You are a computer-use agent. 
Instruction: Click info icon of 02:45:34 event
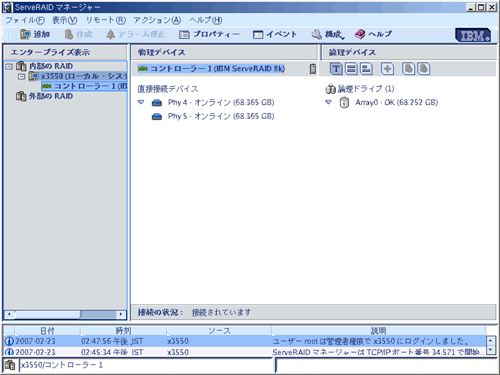9,352
